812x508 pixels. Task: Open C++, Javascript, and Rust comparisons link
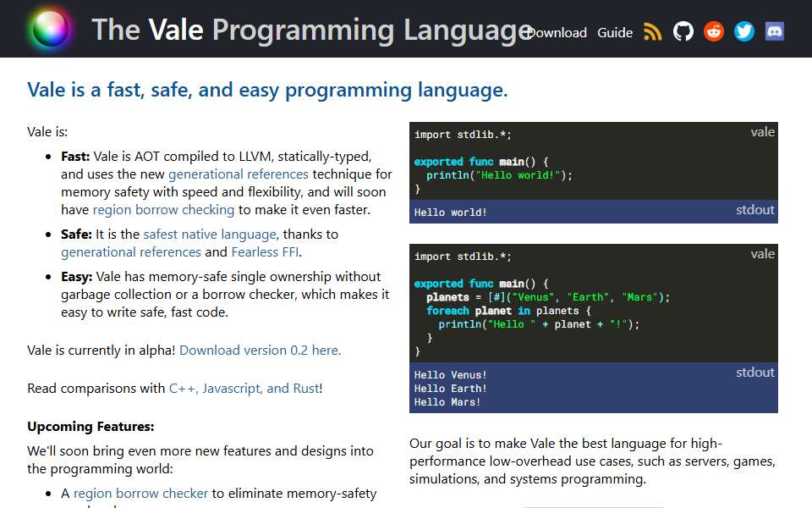pos(244,389)
